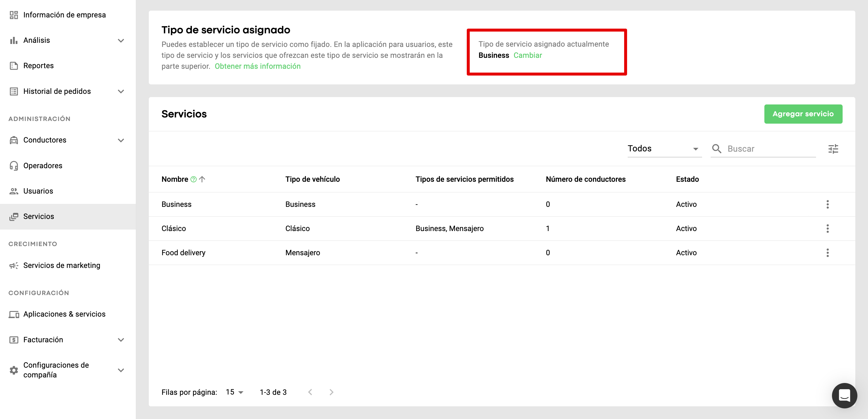Open three-dot menu for Clásico row
868x419 pixels.
pos(827,229)
